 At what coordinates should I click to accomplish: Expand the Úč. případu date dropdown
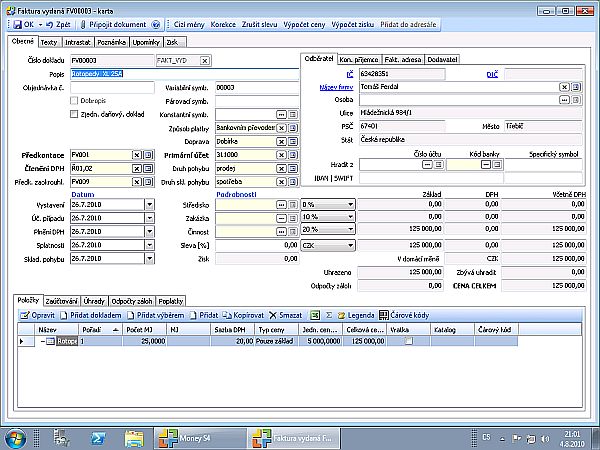(x=149, y=218)
